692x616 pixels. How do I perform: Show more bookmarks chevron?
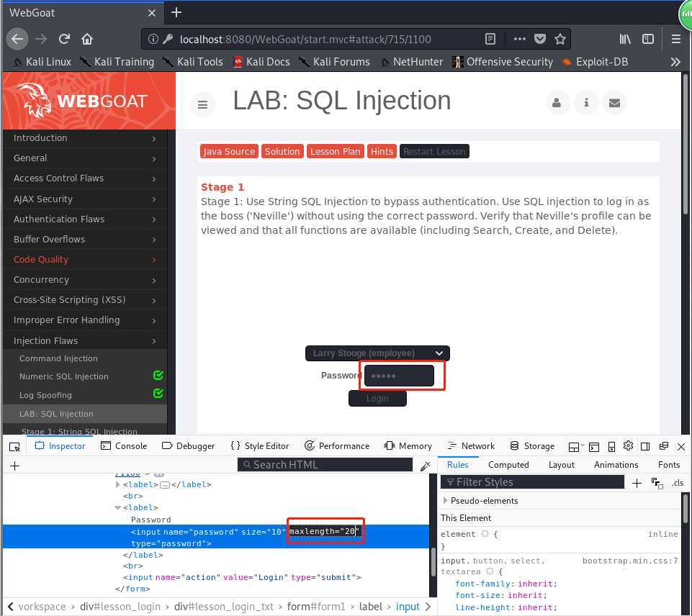point(675,62)
